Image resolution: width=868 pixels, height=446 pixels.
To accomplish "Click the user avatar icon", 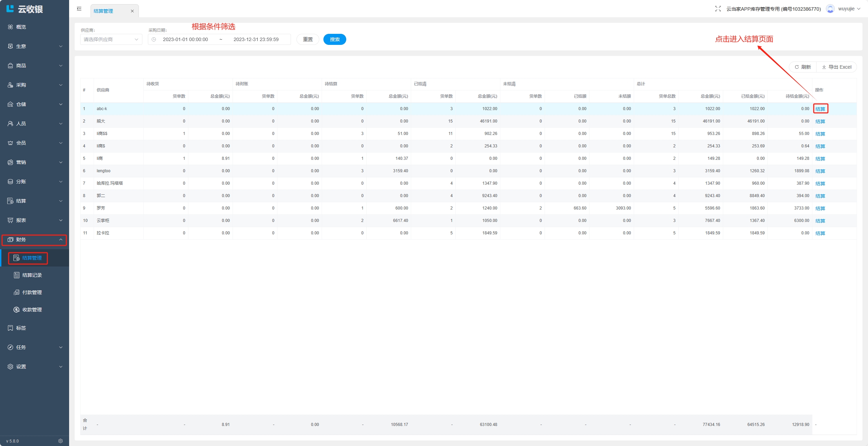I will 830,9.
